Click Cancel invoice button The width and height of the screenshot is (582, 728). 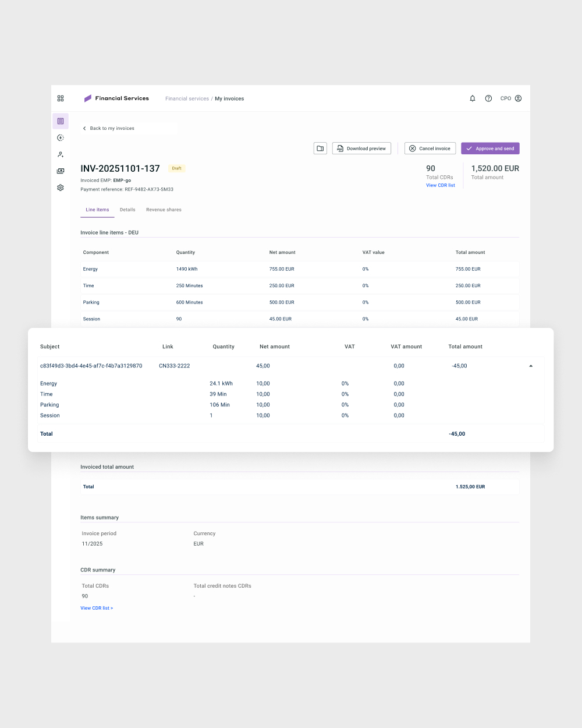point(430,149)
